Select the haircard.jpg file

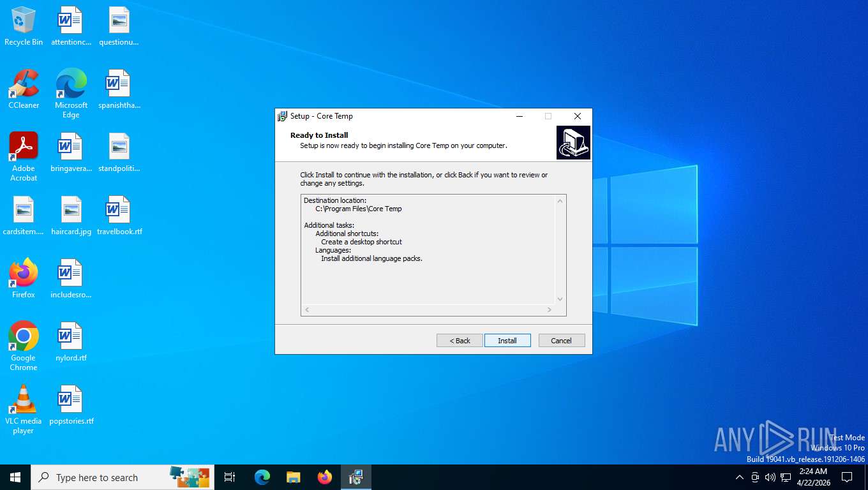[x=71, y=216]
